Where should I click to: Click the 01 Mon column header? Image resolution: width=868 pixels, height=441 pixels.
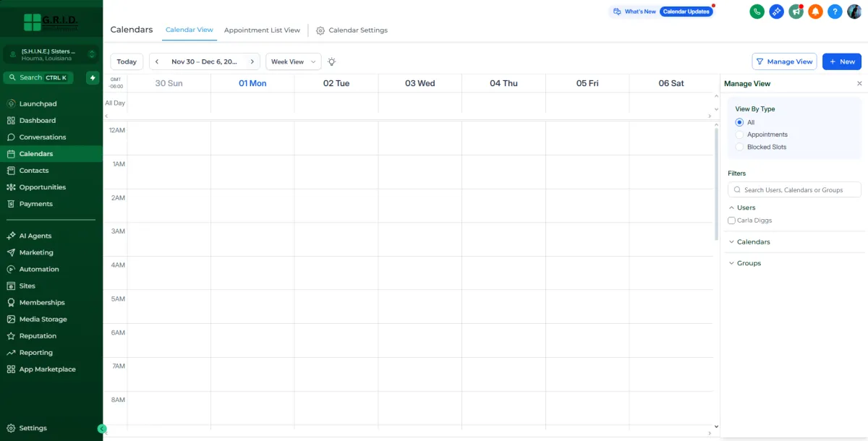pos(252,83)
